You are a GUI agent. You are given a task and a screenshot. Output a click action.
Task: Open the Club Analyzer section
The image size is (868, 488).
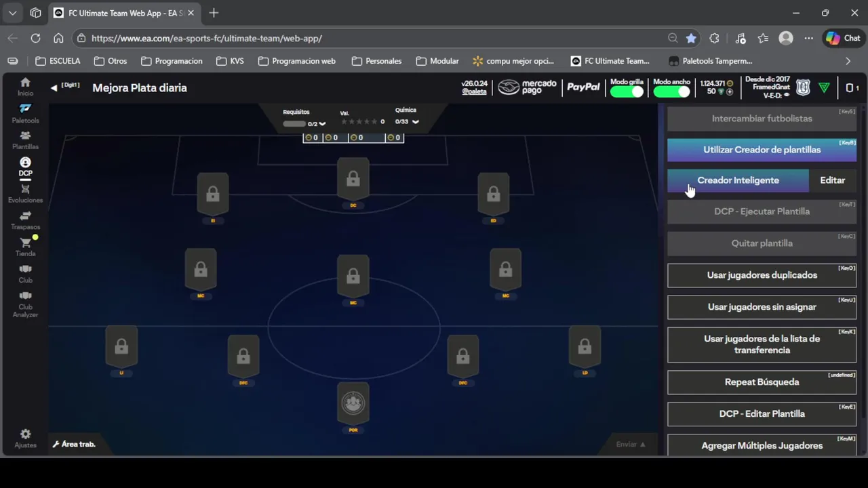point(25,304)
